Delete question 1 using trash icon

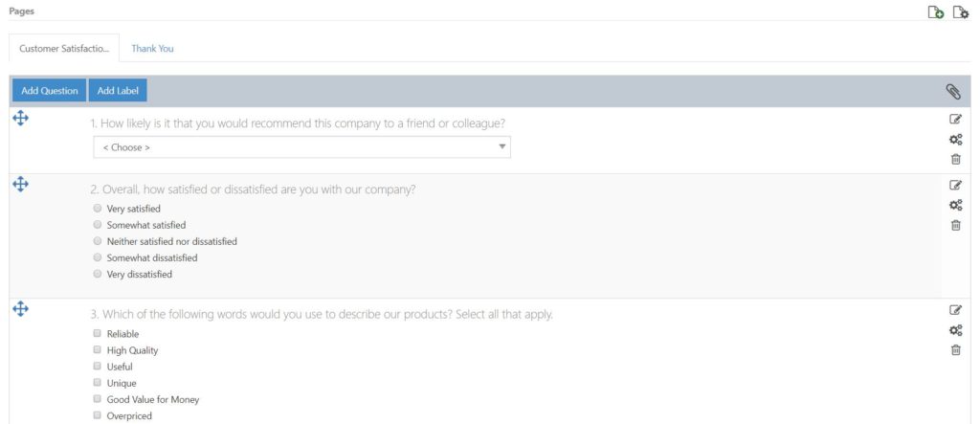tap(956, 160)
